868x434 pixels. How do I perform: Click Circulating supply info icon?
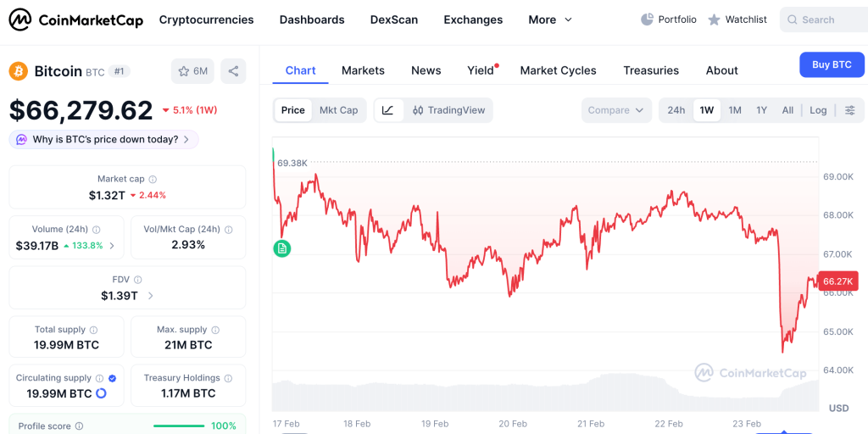point(100,379)
